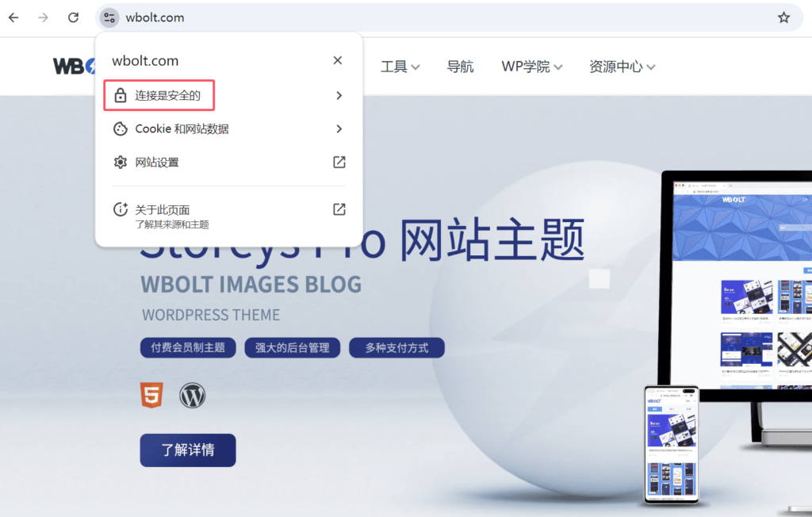Click external link icon for '关于此页面'
This screenshot has width=812, height=517.
click(339, 209)
